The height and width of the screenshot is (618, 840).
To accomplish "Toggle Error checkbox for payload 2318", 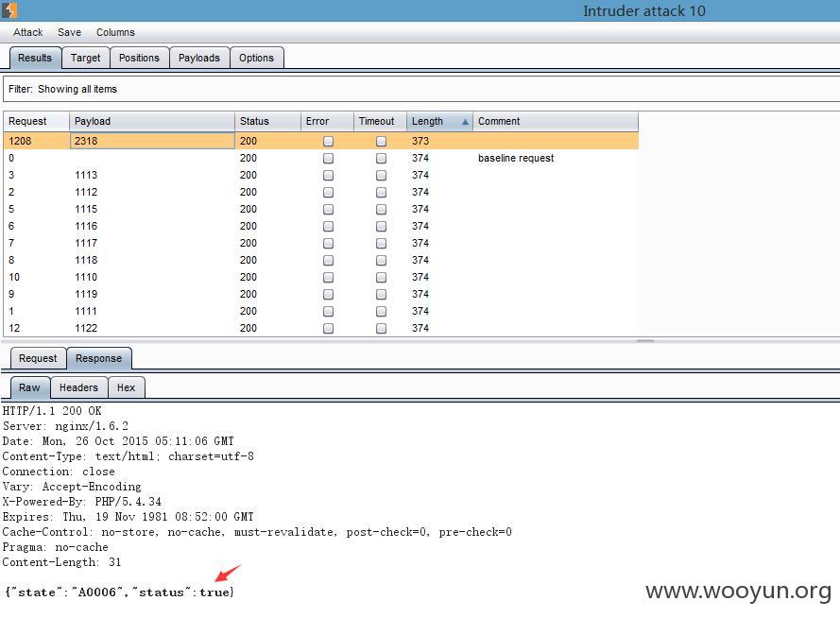I will (x=329, y=141).
